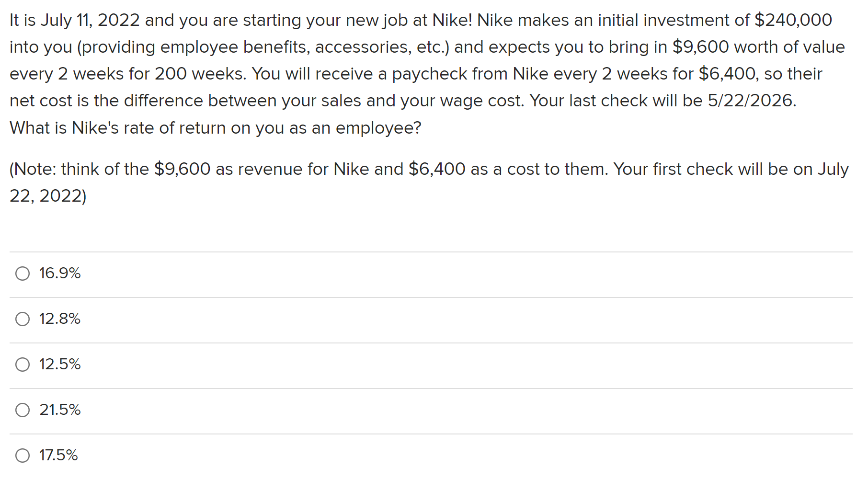
Task: Click the $9,600 figure in the note
Action: (182, 169)
